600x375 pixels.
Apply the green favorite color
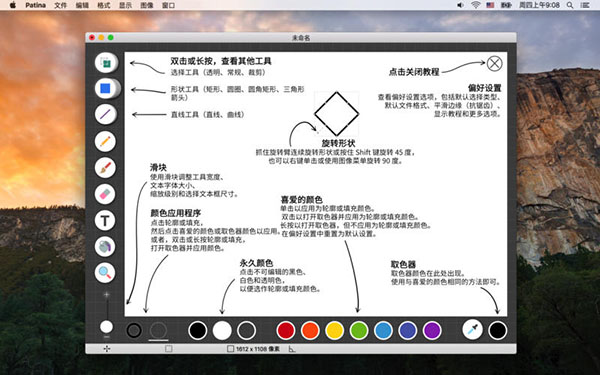tap(359, 330)
